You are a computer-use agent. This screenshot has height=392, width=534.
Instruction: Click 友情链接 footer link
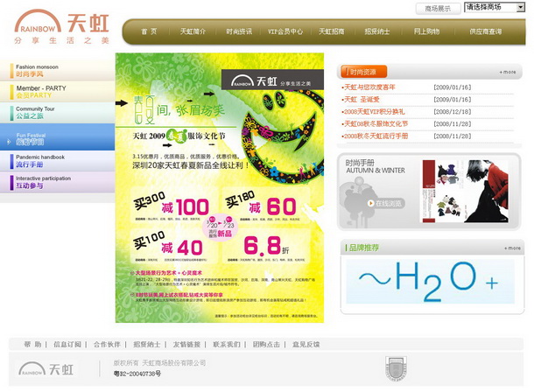pos(186,345)
